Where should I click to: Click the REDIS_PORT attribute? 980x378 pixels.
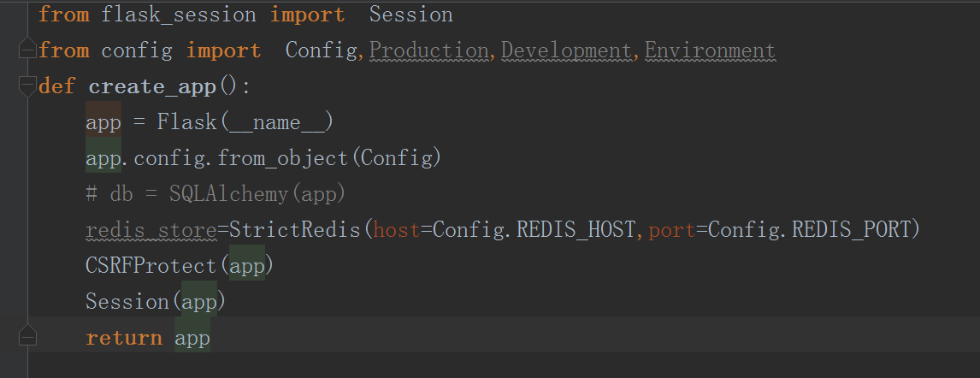853,230
